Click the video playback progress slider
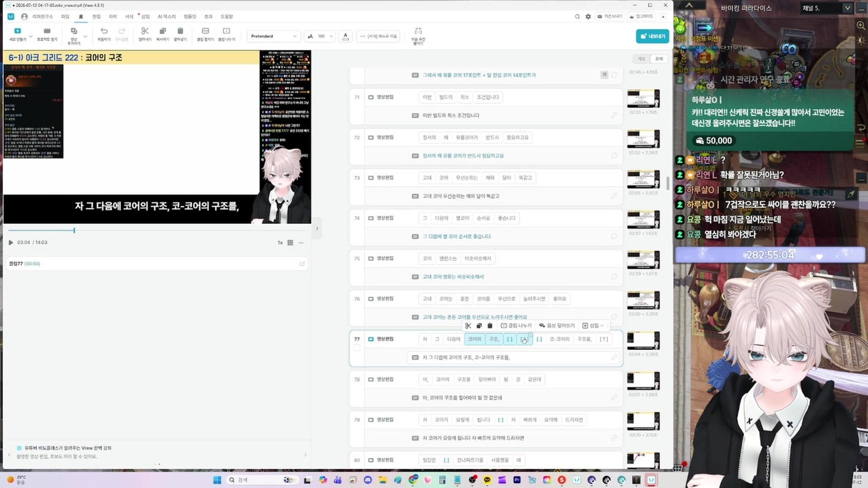Screen dimensions: 868x488 156,230
